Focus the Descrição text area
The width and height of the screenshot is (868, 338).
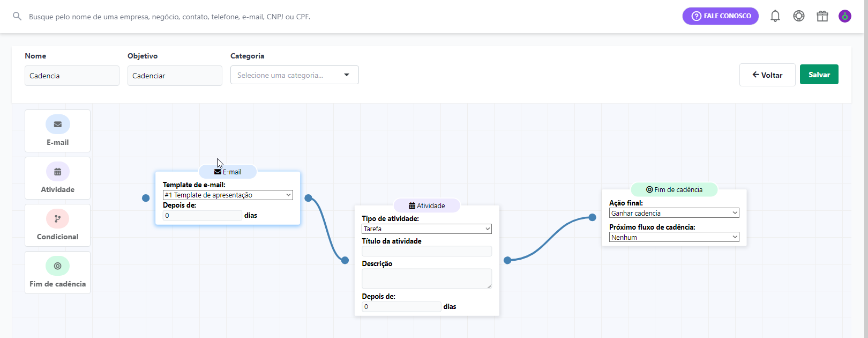(426, 278)
